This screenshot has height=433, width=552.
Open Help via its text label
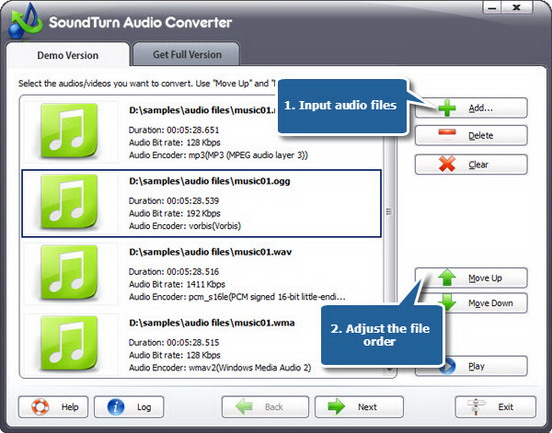click(x=70, y=407)
